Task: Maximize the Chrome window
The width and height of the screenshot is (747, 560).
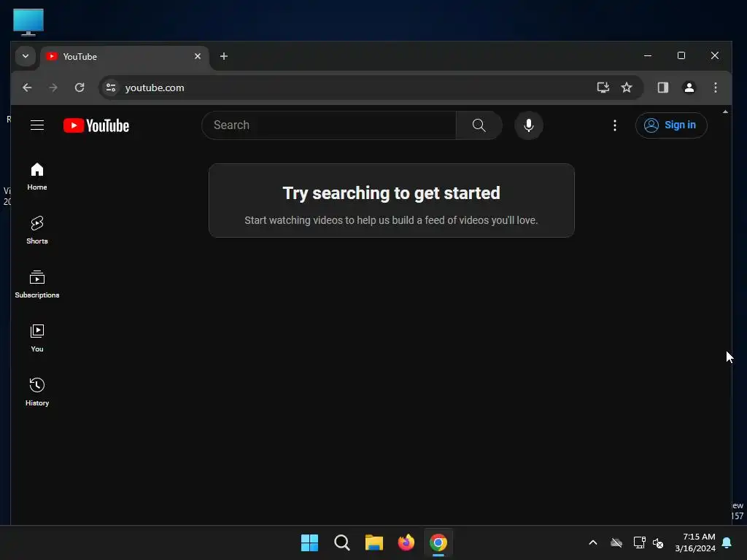Action: (x=681, y=55)
